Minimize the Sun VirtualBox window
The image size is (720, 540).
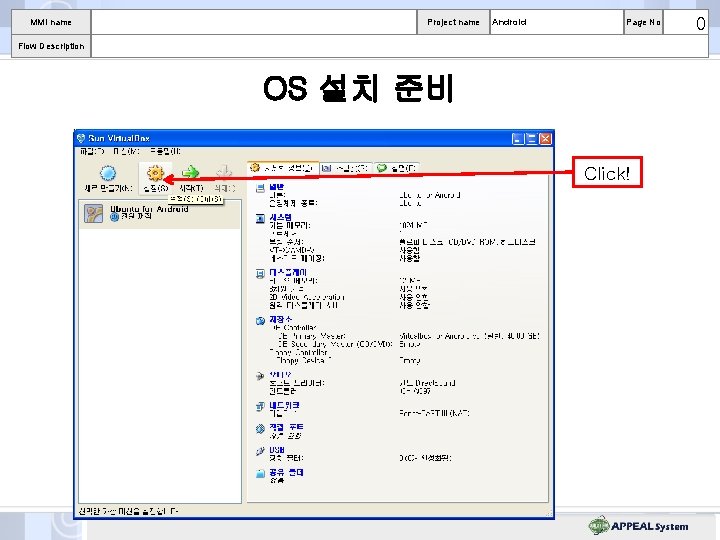pyautogui.click(x=518, y=139)
